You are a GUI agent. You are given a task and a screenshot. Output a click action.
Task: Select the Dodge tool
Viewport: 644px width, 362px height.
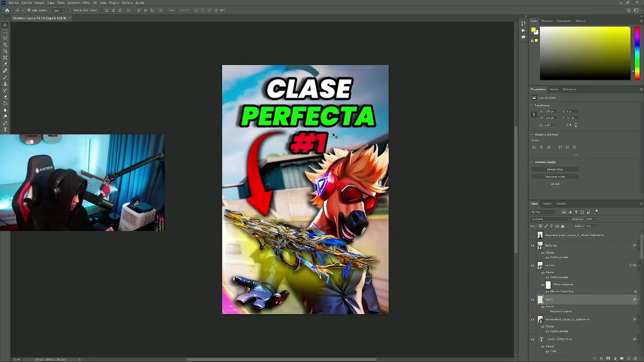click(6, 116)
